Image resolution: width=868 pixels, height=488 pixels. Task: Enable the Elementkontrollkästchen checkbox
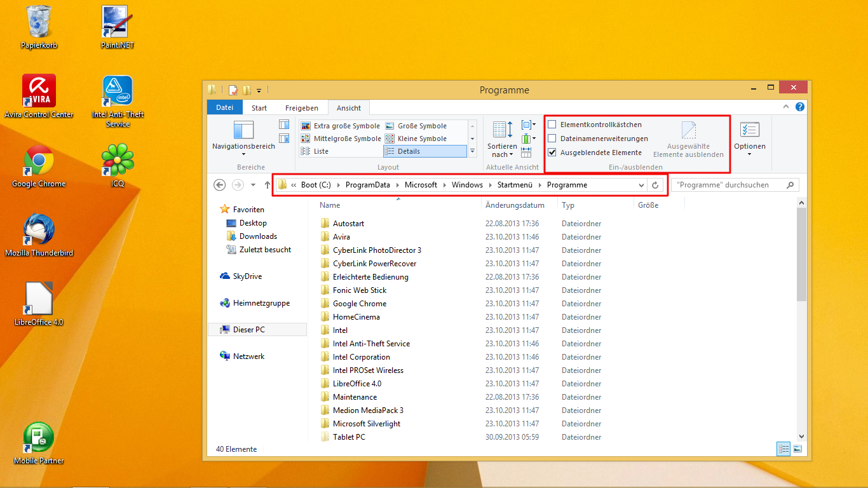552,125
